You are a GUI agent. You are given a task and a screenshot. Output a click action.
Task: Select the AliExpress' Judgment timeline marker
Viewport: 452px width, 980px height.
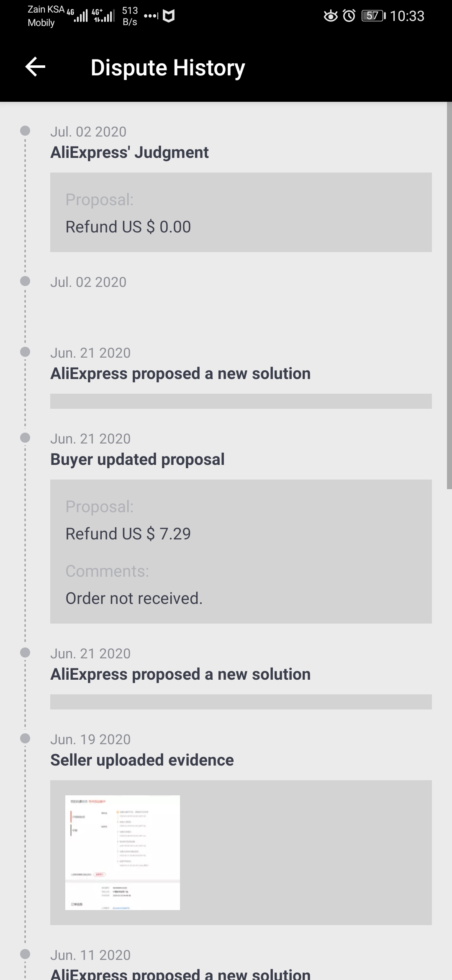click(x=25, y=131)
